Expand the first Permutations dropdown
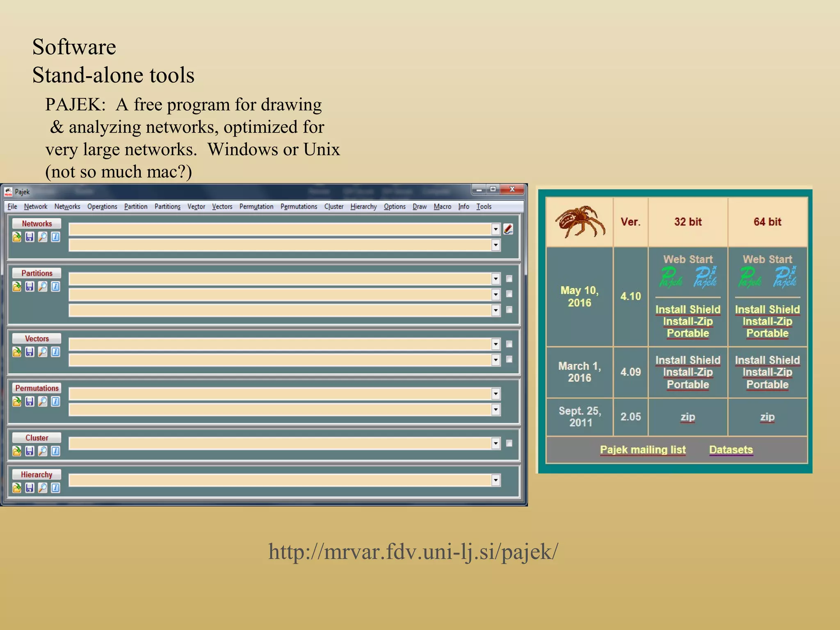This screenshot has height=630, width=840. point(496,393)
